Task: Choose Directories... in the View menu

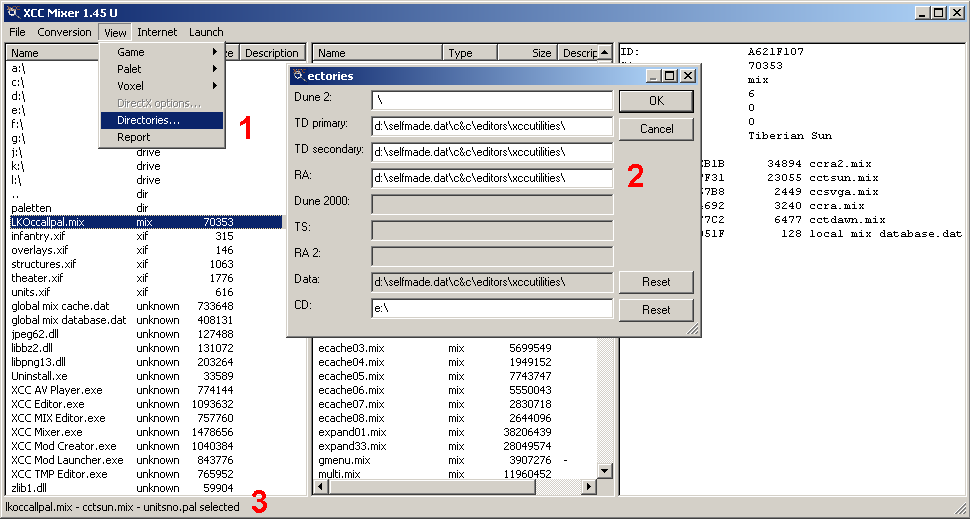Action: (161, 120)
